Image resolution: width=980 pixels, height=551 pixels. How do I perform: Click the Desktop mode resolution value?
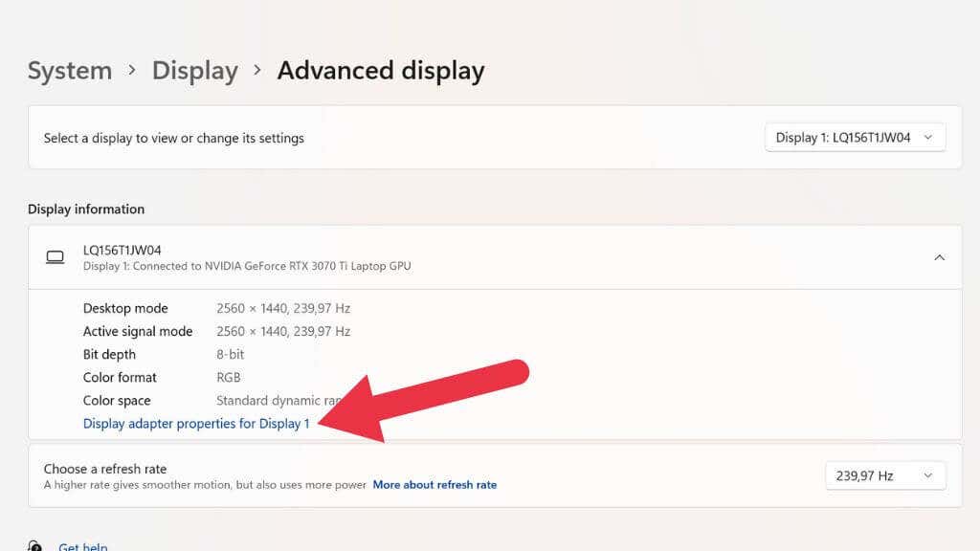[283, 308]
